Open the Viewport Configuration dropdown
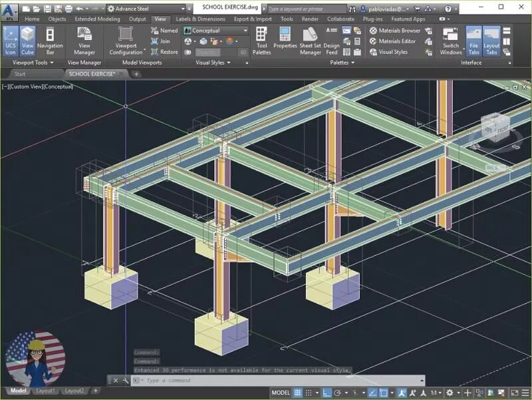532x400 pixels. 126,41
